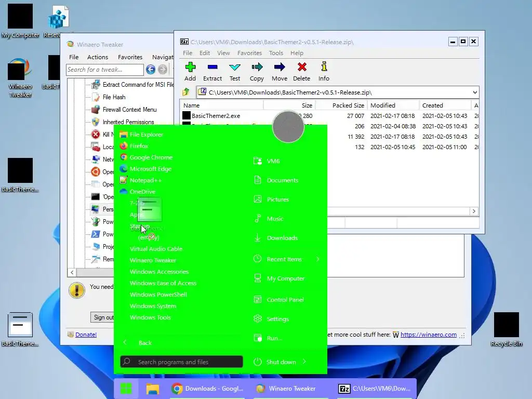The image size is (532, 399).
Task: Click the back arrow in Winaero Tweaker
Action: 151,70
